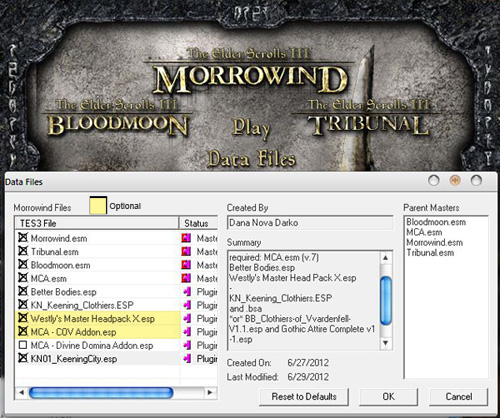Uncheck Morrowind.esm checkbox
This screenshot has width=500, height=418.
pos(23,238)
